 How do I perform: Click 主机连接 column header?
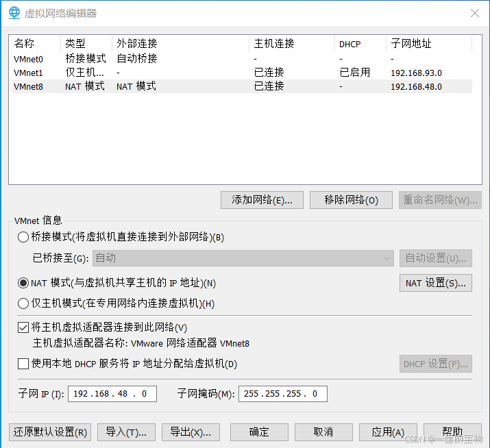pyautogui.click(x=292, y=43)
